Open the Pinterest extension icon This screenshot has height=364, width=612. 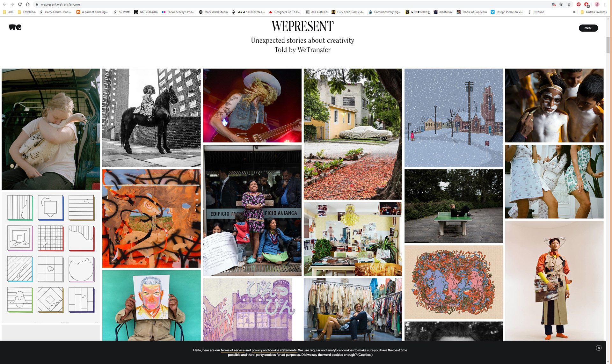pyautogui.click(x=579, y=4)
